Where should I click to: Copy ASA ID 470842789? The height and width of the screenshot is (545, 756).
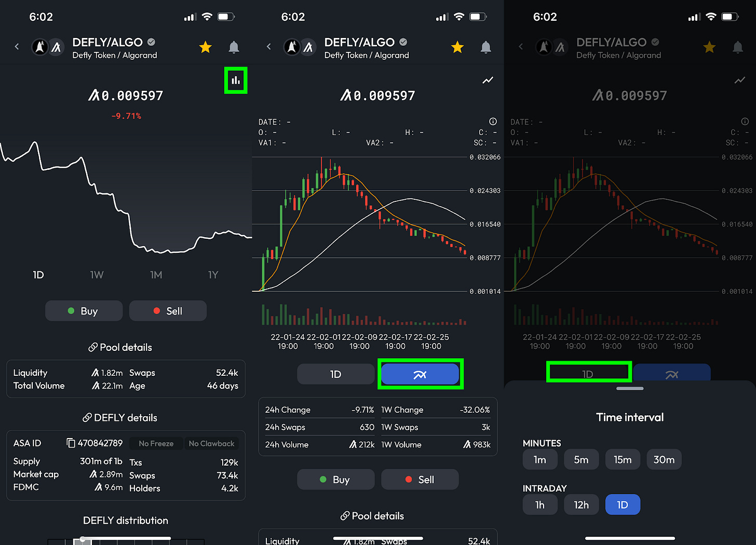tap(71, 443)
